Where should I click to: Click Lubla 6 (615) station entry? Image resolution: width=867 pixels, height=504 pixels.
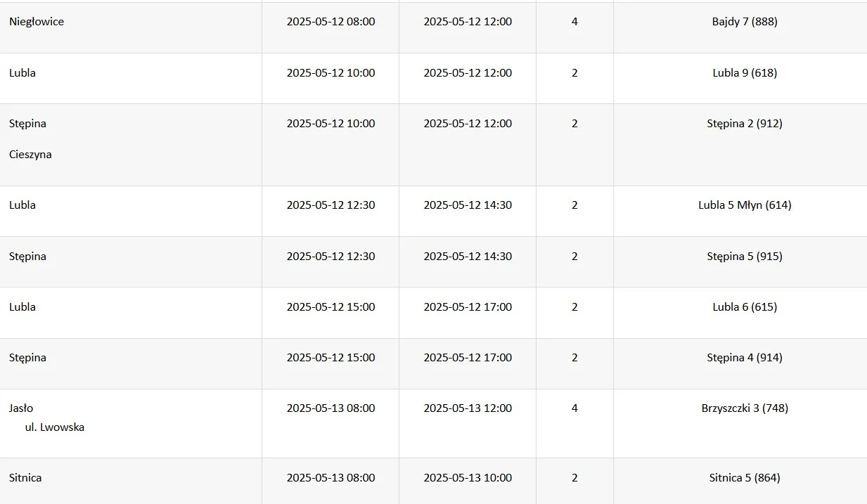pyautogui.click(x=745, y=307)
